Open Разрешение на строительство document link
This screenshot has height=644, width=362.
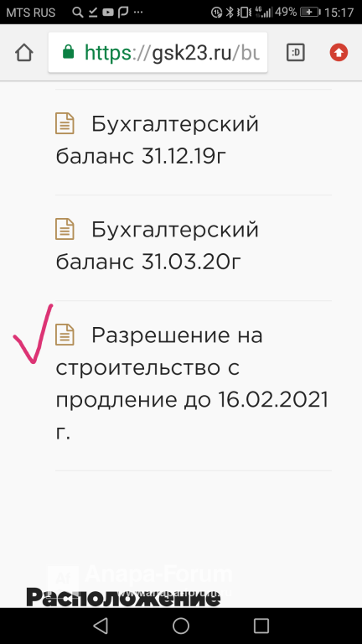point(192,383)
